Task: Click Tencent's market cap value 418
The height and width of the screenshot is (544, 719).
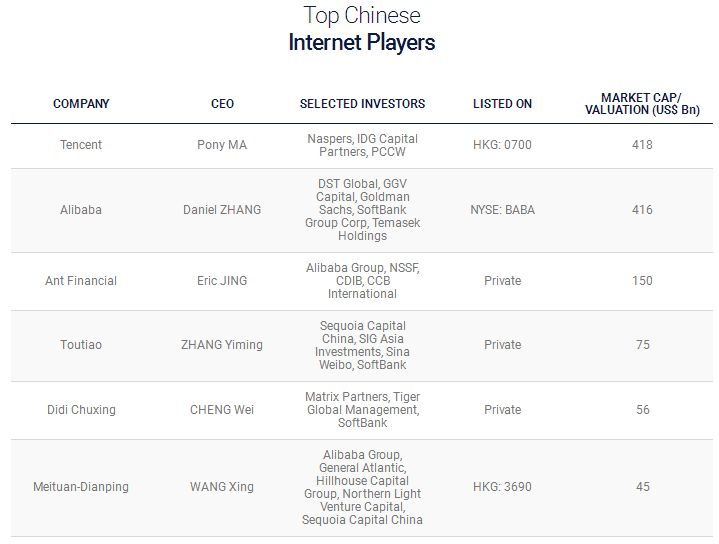Action: [x=642, y=145]
